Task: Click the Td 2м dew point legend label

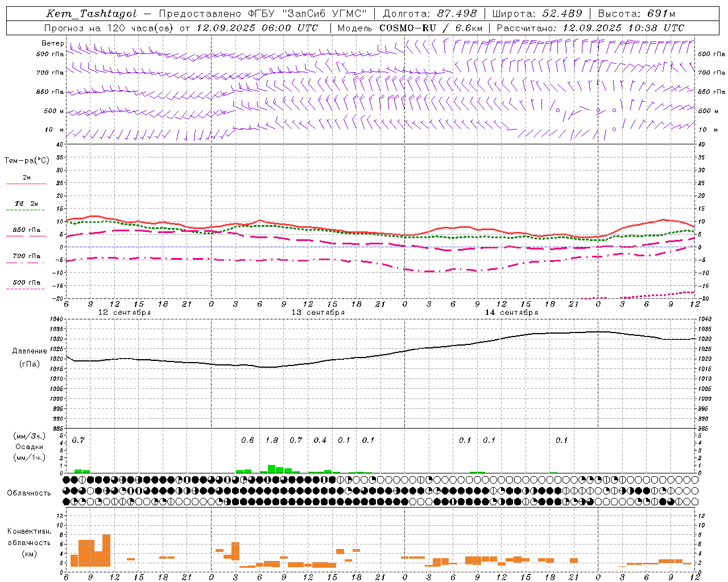Action: pos(26,203)
